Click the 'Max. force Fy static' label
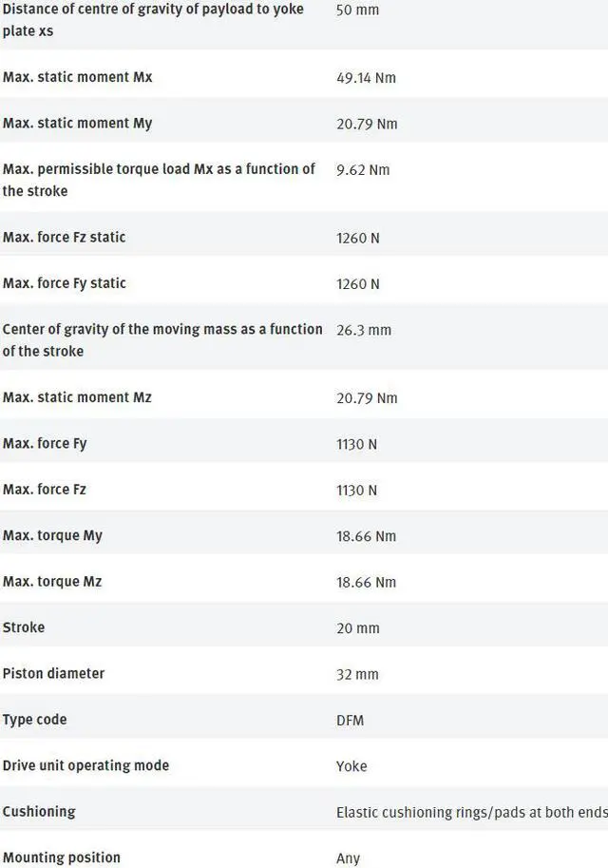 [x=64, y=283]
